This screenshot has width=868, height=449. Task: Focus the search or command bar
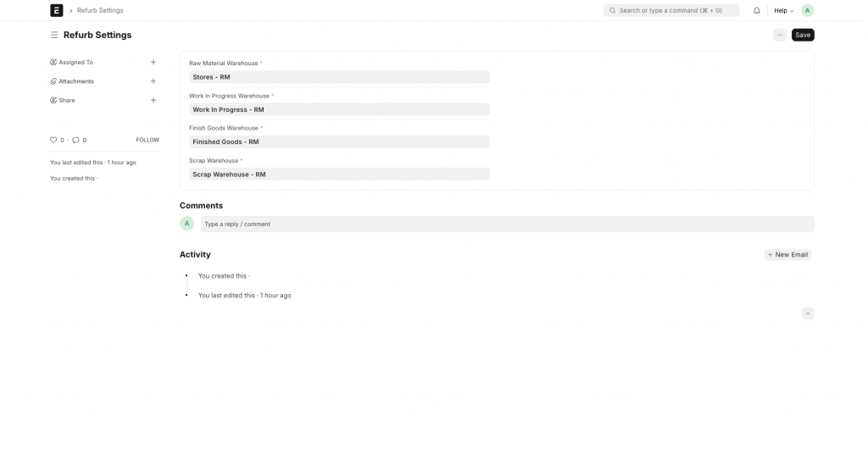coord(671,10)
